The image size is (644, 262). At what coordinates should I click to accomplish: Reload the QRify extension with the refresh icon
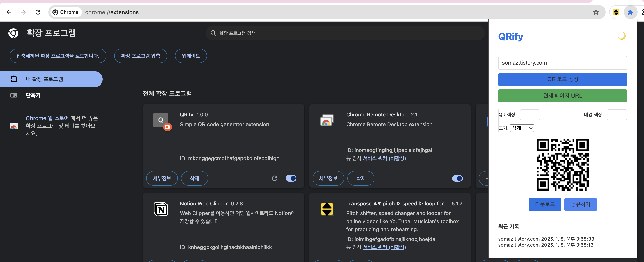tap(275, 178)
